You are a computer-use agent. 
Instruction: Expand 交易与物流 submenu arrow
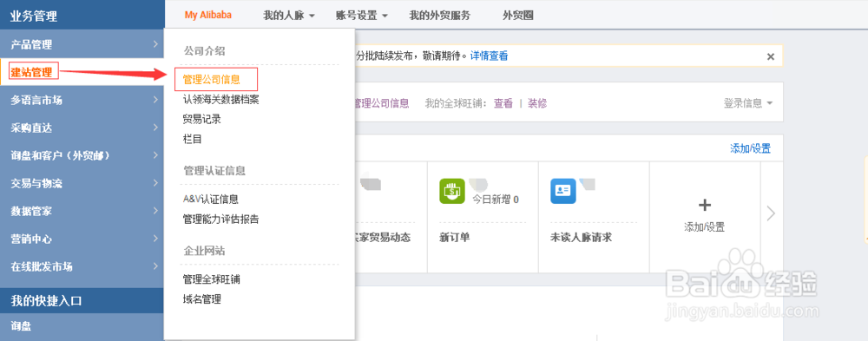coord(155,183)
